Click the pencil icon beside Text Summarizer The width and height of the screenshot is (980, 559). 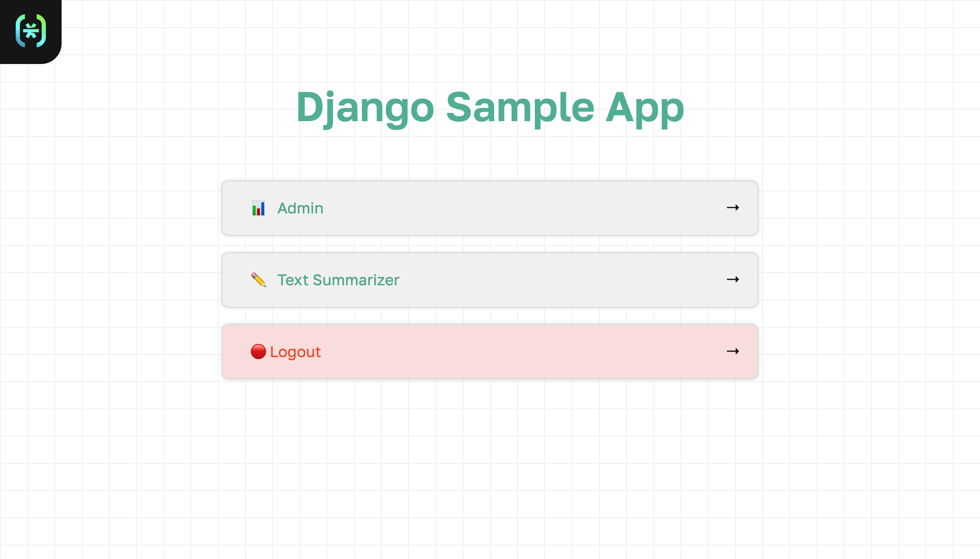tap(258, 280)
